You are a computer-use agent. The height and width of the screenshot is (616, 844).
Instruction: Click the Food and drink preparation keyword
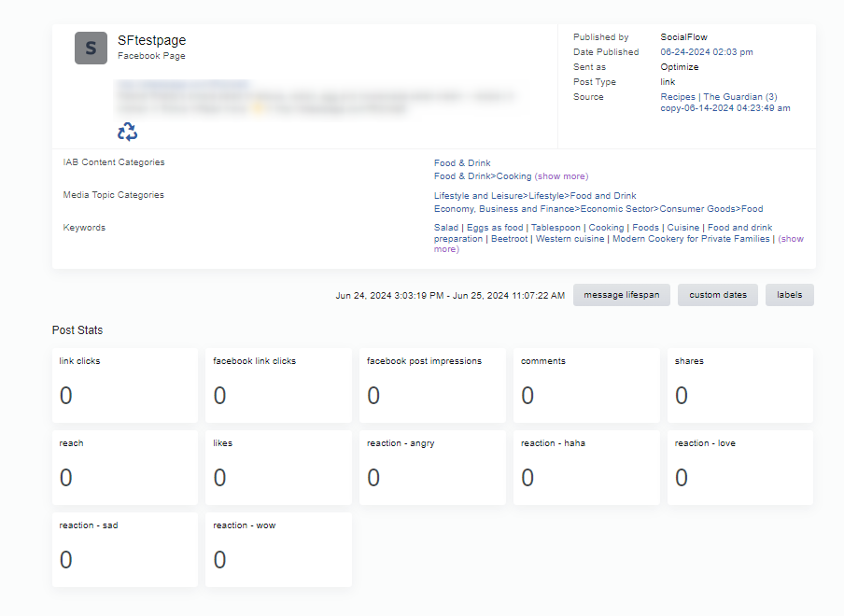pos(739,228)
